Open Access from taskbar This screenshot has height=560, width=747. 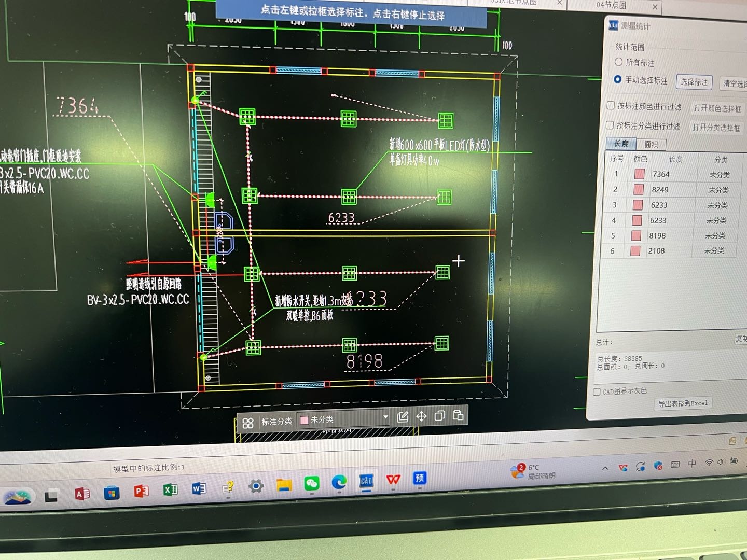pyautogui.click(x=82, y=494)
